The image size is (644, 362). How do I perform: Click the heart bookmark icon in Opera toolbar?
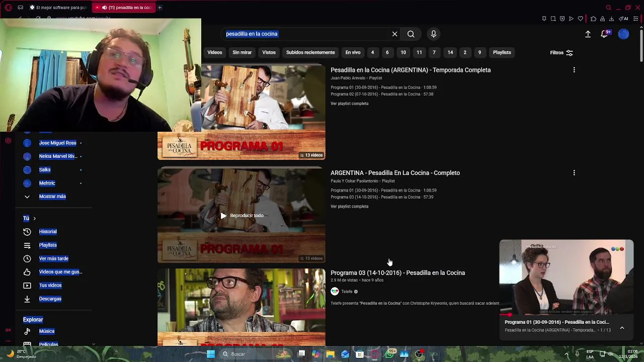(580, 19)
